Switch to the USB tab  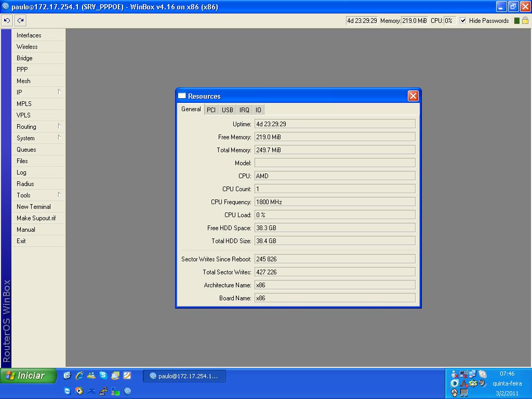coord(228,110)
